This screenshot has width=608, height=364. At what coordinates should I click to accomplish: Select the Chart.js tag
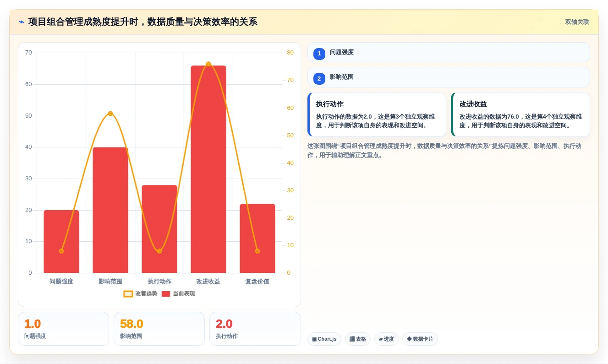click(324, 339)
